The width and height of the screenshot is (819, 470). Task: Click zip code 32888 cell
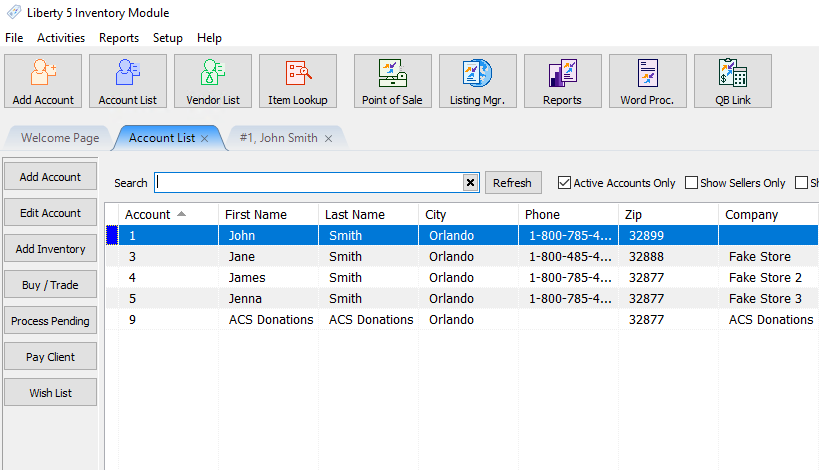coord(669,256)
